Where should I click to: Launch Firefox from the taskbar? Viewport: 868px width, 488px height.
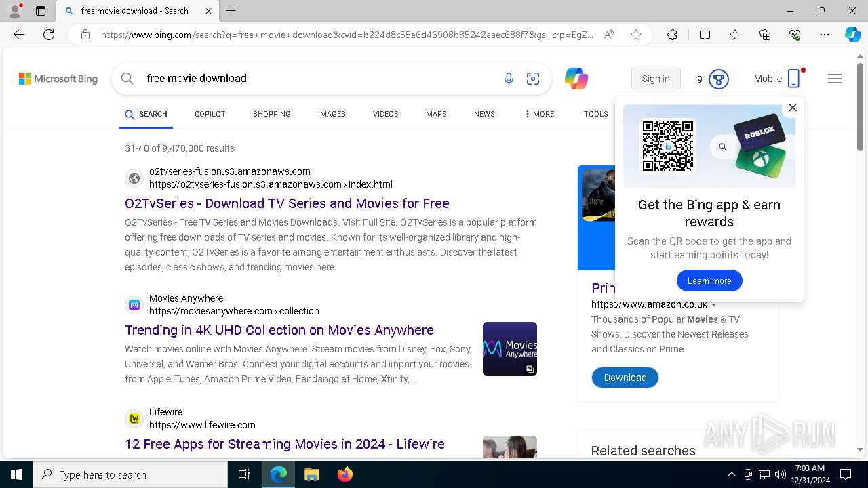345,474
